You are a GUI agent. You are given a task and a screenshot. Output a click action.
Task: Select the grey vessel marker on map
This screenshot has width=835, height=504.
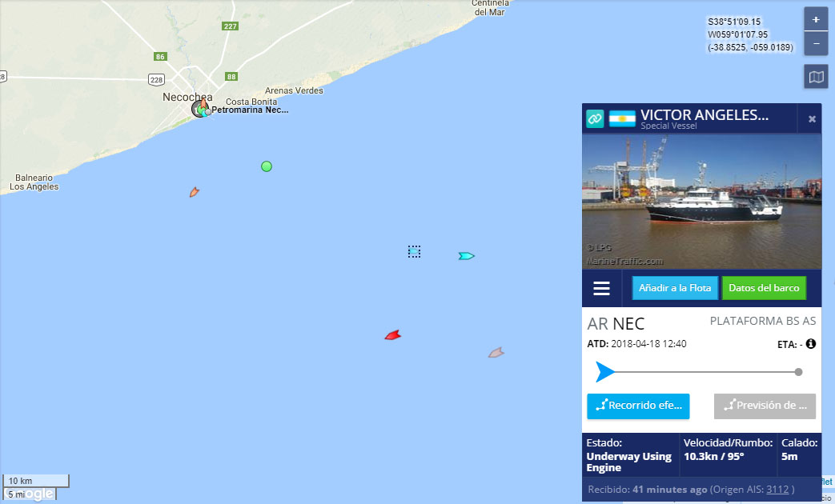(x=496, y=352)
